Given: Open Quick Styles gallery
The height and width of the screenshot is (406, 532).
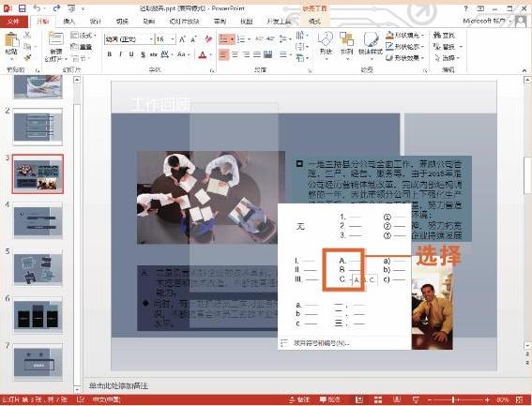Looking at the screenshot, I should tap(371, 46).
